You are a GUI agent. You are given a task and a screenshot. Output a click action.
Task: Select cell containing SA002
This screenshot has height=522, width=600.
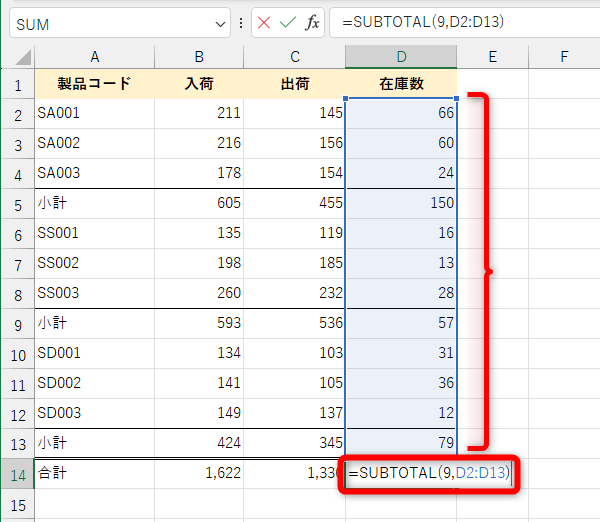[95, 144]
